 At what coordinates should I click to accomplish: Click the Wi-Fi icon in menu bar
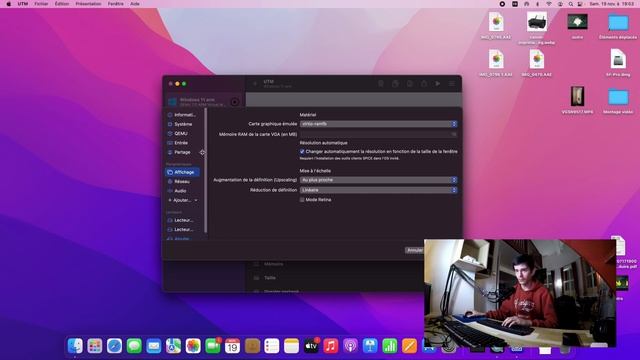[549, 4]
